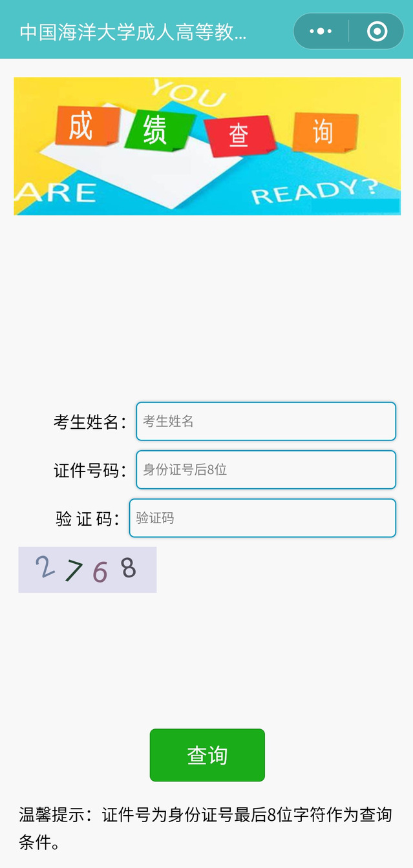The height and width of the screenshot is (868, 413).
Task: Focus the 考生姓名 input field
Action: coord(266,421)
